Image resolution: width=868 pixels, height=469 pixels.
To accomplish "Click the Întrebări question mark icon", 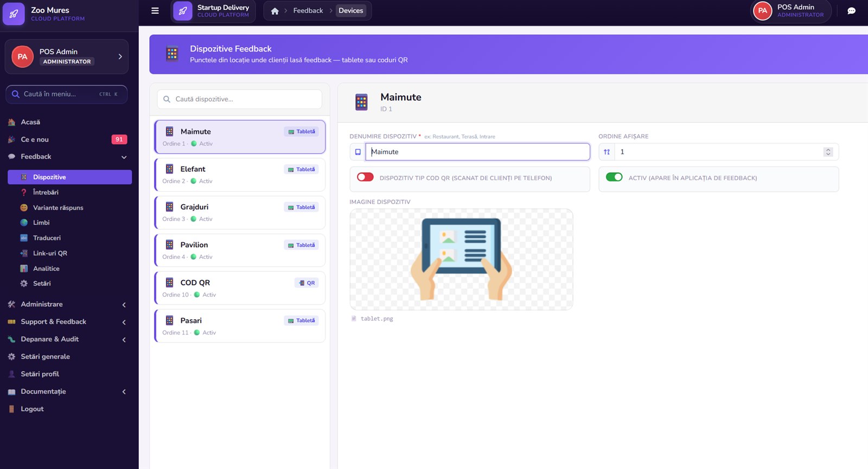I will (x=24, y=192).
